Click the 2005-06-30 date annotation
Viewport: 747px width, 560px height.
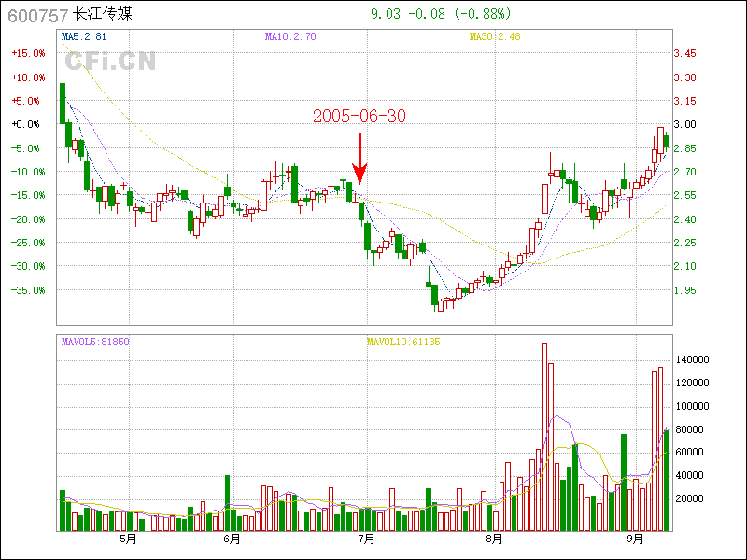pyautogui.click(x=359, y=116)
